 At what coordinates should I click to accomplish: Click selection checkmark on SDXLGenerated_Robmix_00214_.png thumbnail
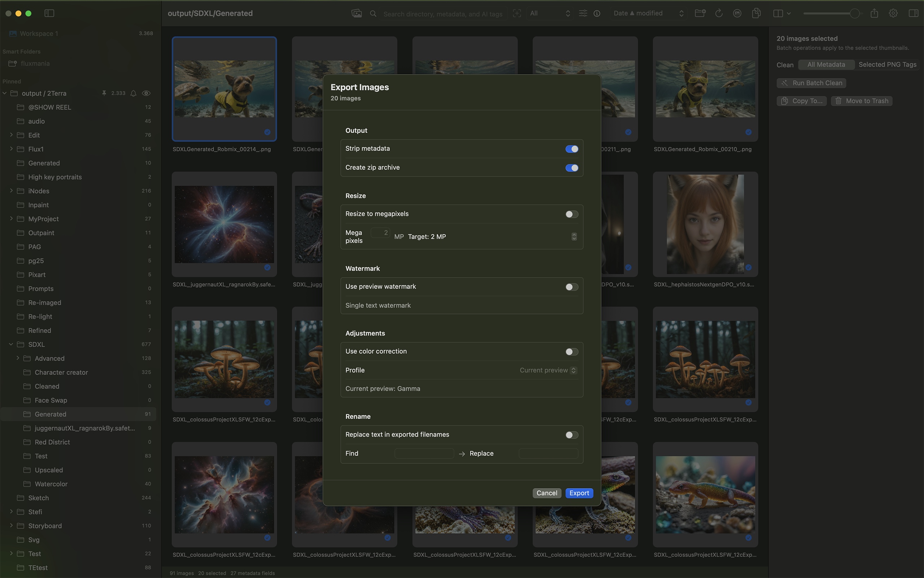267,132
